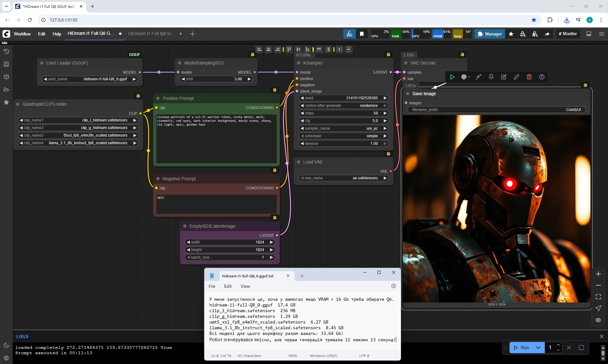Open the Workflow menu
The width and height of the screenshot is (608, 364).
(22, 34)
